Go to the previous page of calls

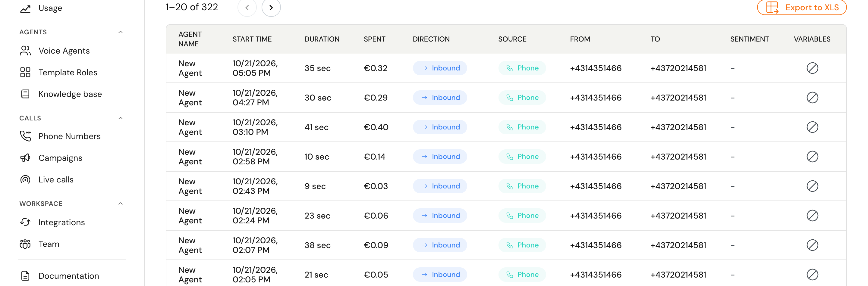[x=247, y=8]
